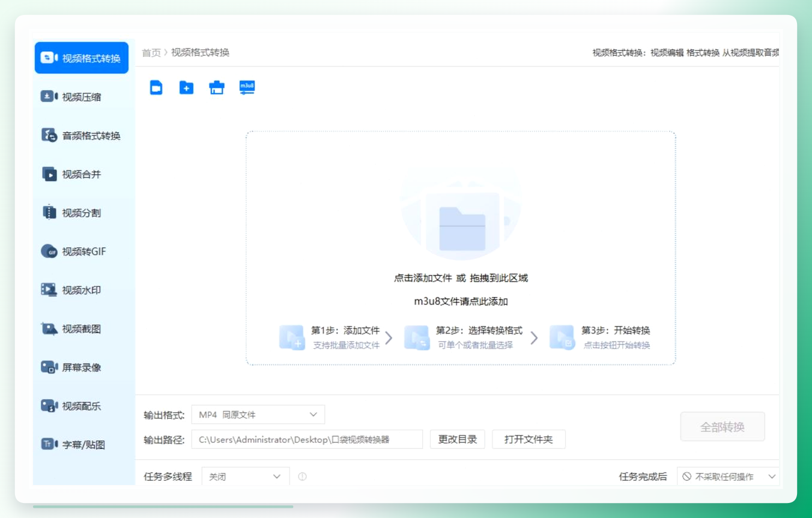Expand the 任务多线程 关闭 dropdown

(246, 477)
